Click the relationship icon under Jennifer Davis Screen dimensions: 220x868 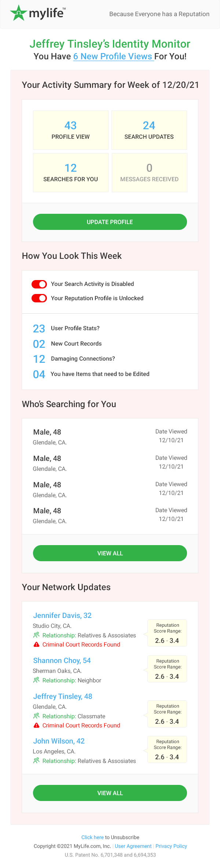point(36,635)
